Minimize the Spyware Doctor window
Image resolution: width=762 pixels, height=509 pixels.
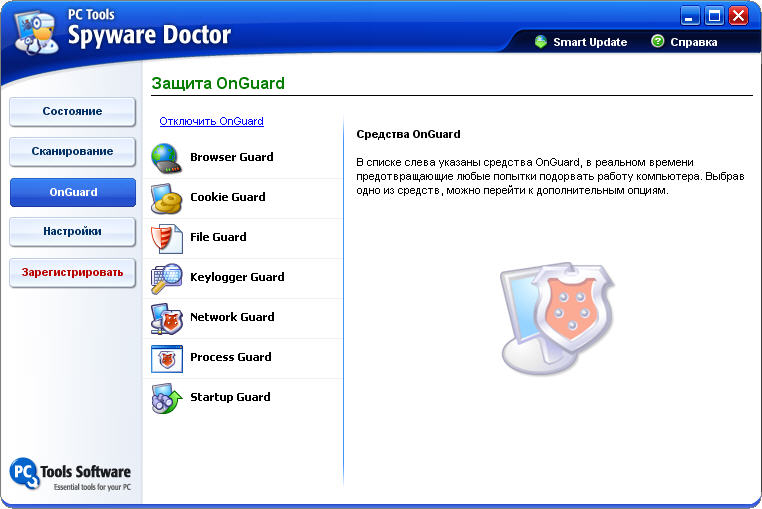click(x=690, y=16)
